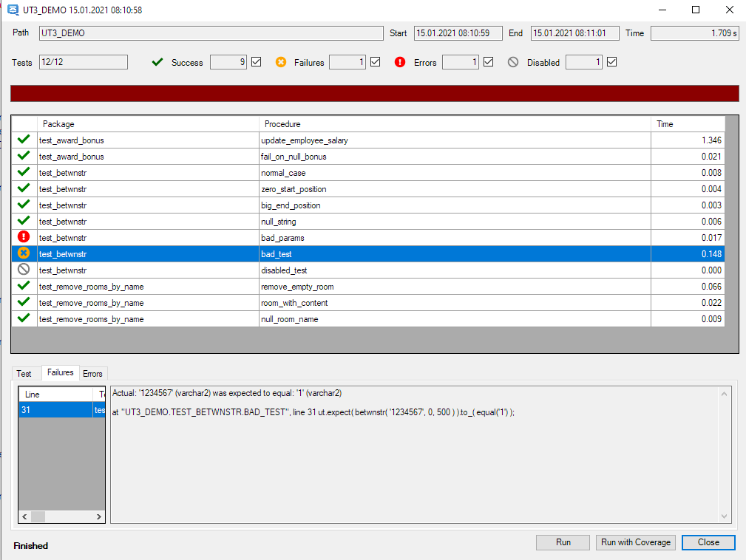Select the update_employee_salary procedure cell
Screen dimensions: 746x560
coord(455,140)
